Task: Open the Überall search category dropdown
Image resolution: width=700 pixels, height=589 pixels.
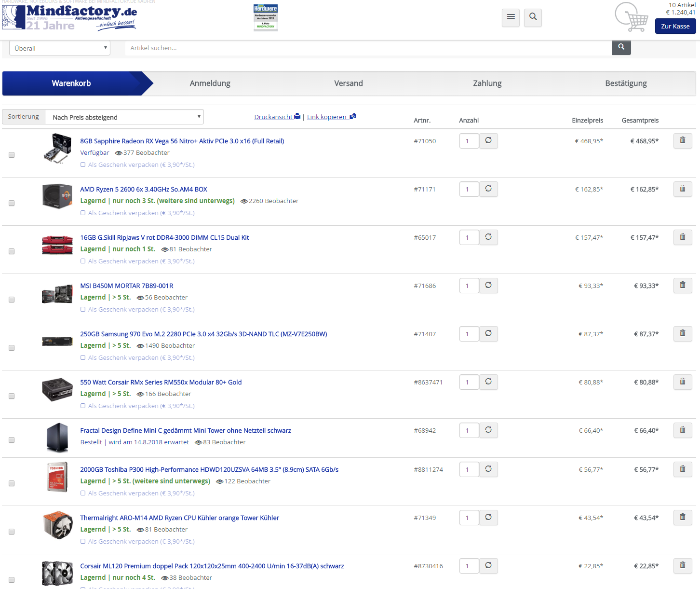Action: [x=60, y=48]
